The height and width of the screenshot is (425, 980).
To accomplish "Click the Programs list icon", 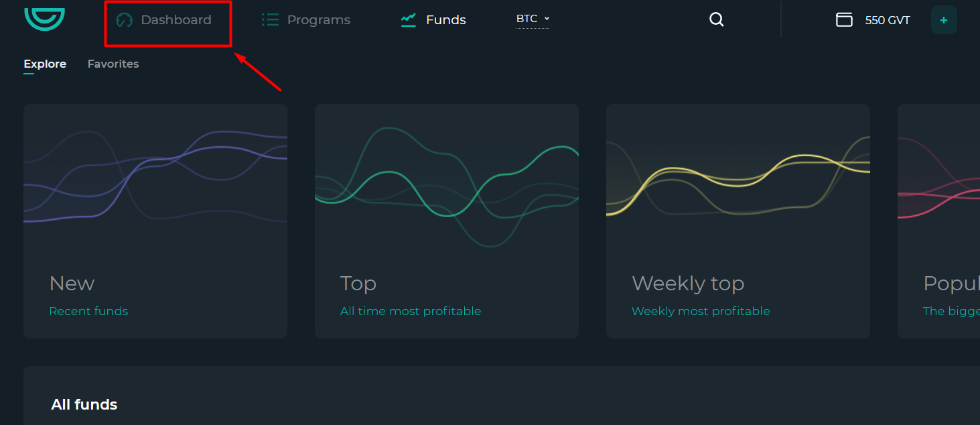I will pyautogui.click(x=270, y=19).
